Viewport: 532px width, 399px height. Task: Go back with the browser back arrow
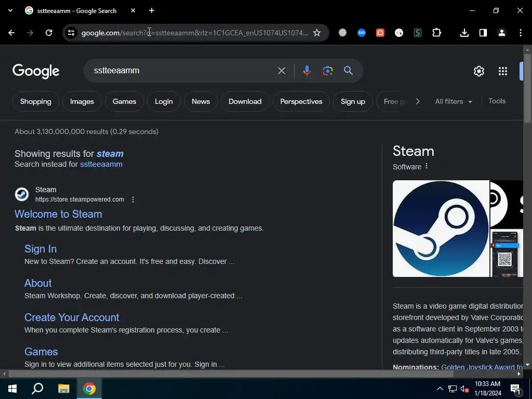point(11,33)
